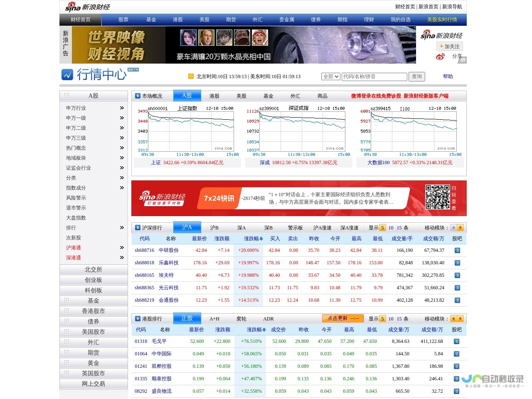Expand the 基金 sidebar section
This screenshot has width=532, height=399.
[x=66, y=300]
